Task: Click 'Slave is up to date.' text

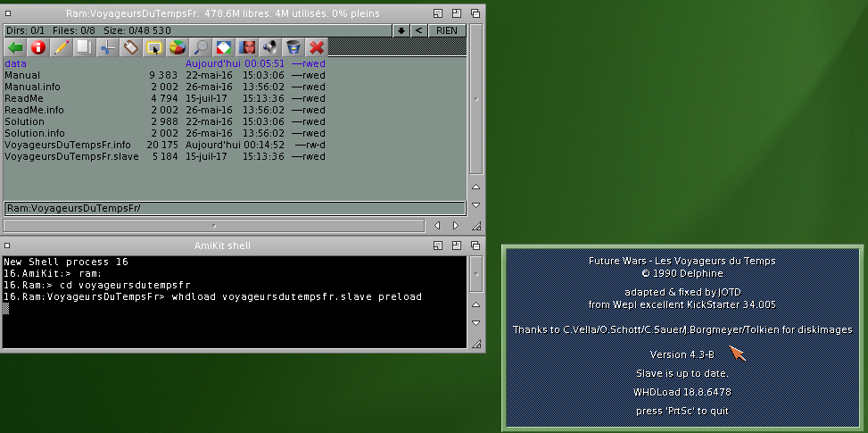Action: click(682, 373)
